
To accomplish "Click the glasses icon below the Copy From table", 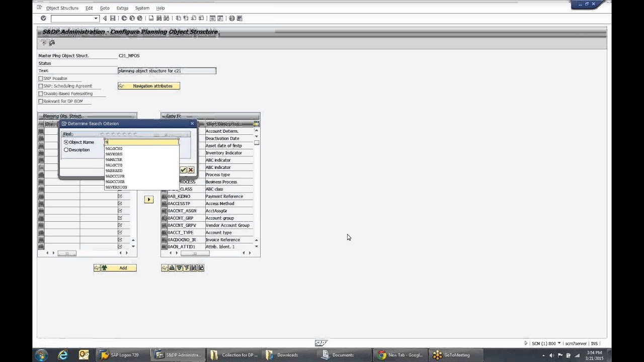I will (x=165, y=268).
